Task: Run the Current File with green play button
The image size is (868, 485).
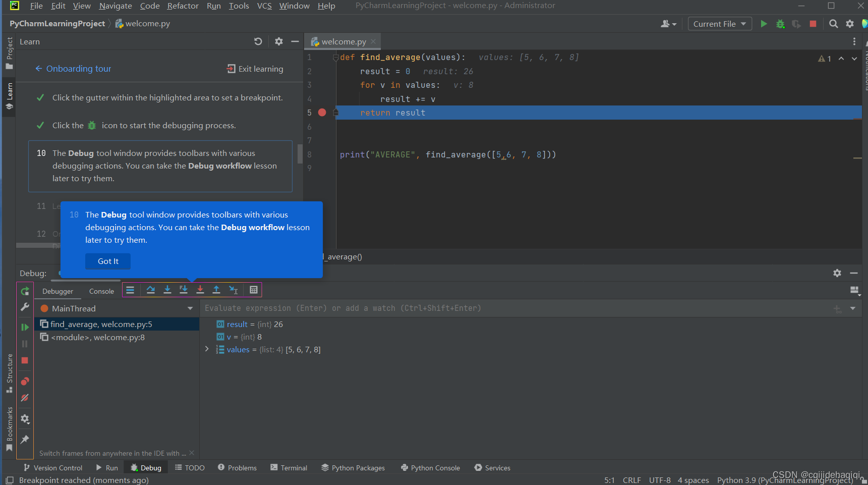Action: click(x=764, y=24)
